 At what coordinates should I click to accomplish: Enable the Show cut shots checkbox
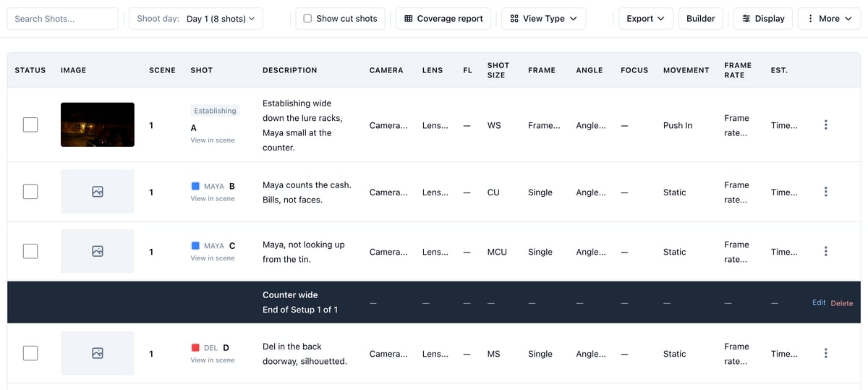click(x=307, y=19)
